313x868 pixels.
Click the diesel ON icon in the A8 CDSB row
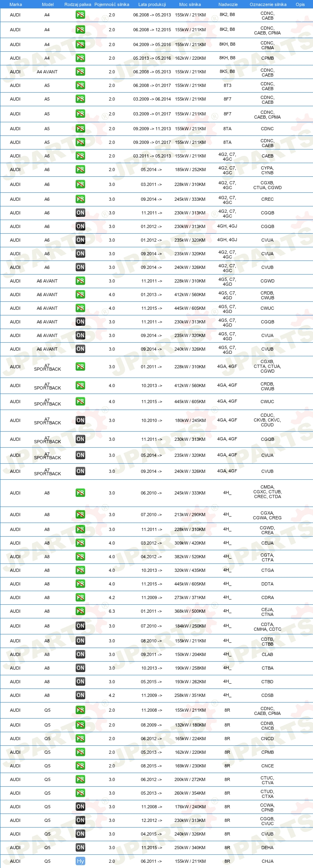tap(80, 695)
